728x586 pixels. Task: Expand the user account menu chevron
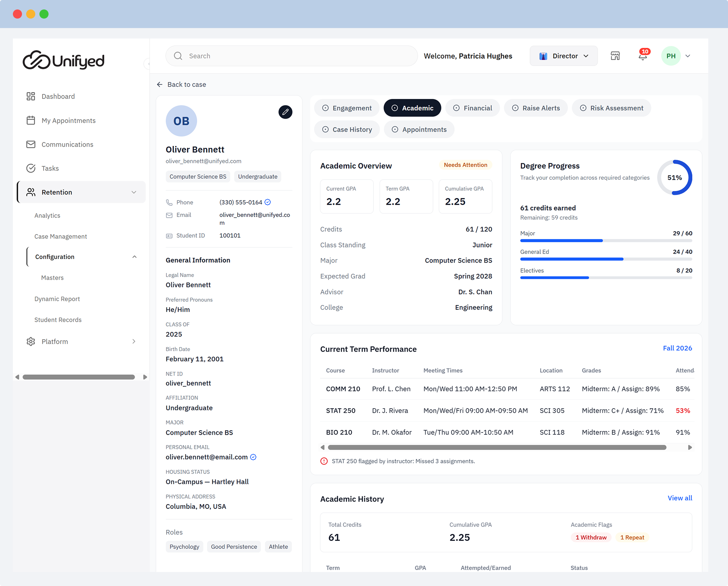point(688,56)
